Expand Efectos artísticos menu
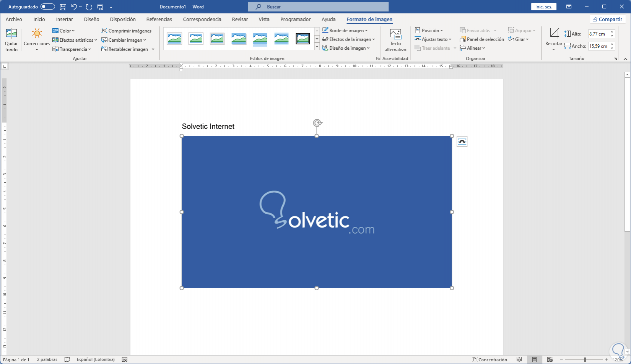The height and width of the screenshot is (364, 631). click(x=75, y=40)
